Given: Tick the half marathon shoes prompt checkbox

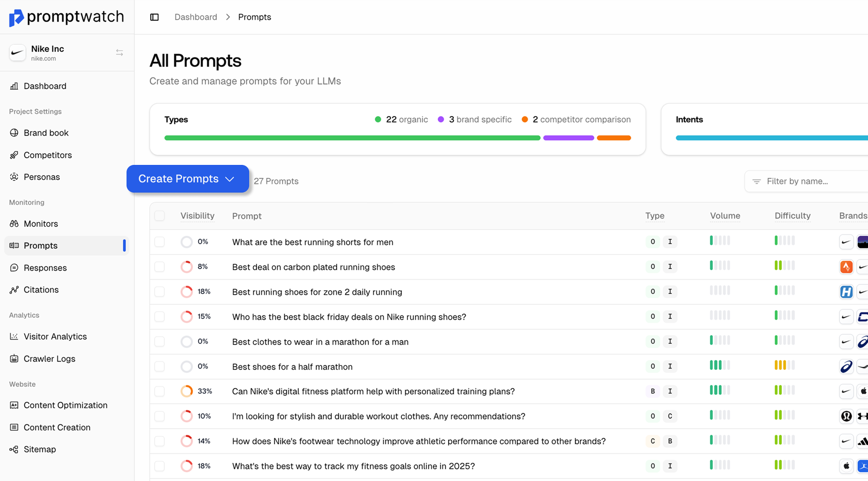Looking at the screenshot, I should (159, 366).
